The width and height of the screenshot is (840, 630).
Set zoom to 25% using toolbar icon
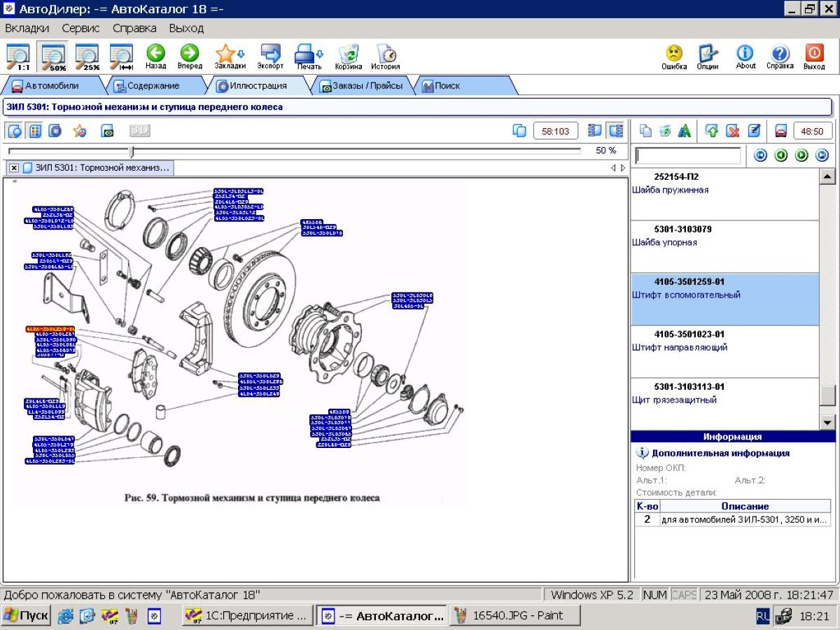click(87, 57)
